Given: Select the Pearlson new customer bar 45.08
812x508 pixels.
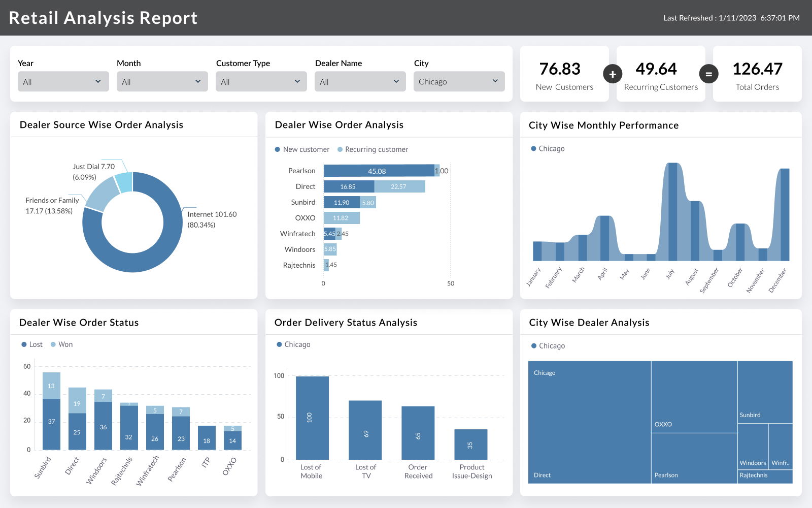Looking at the screenshot, I should coord(379,171).
